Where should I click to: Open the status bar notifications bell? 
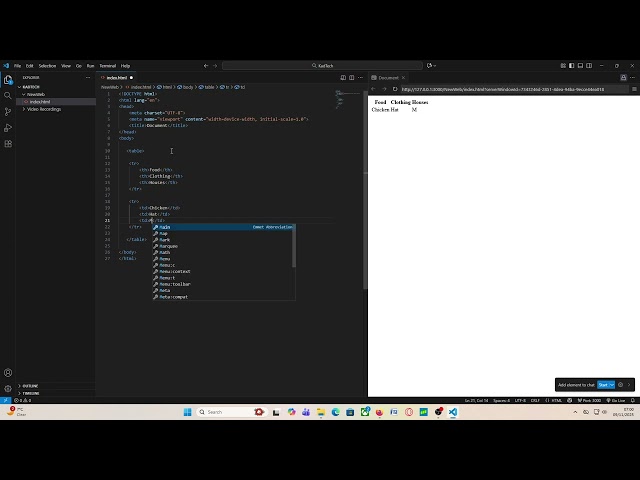633,400
